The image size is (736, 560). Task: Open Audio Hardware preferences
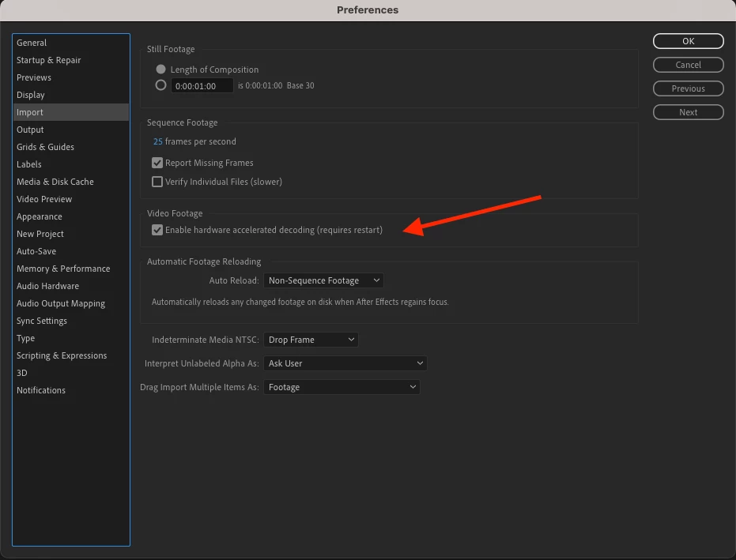[71, 286]
